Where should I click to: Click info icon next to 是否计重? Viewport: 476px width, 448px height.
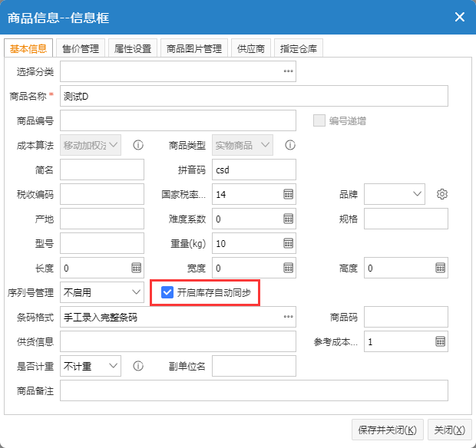[138, 366]
